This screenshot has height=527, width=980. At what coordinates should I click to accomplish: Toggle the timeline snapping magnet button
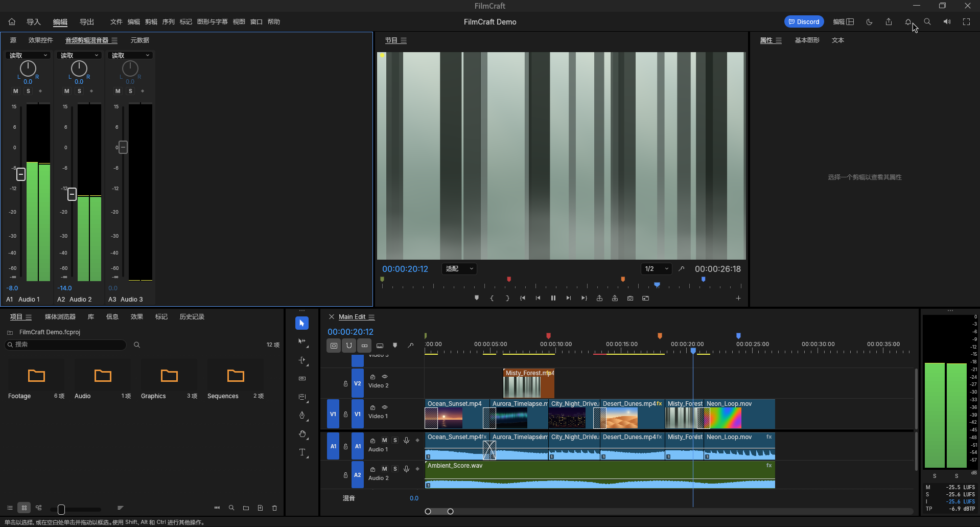(349, 346)
